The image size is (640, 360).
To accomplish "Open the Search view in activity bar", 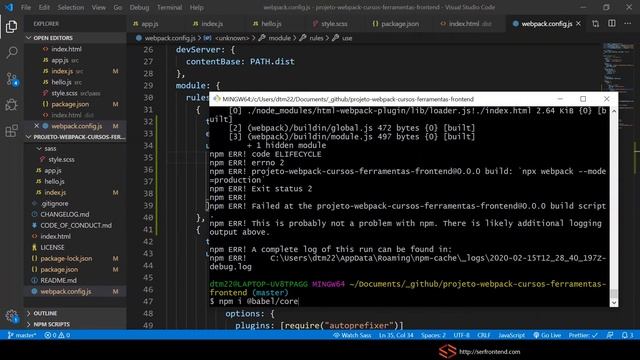I will [11, 52].
